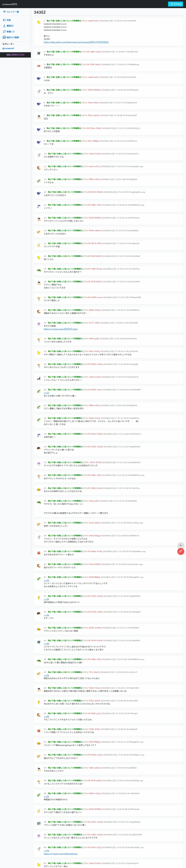186x868 pixels.
Task: Click post 44 text マラソンとかいうクソつまんない競技
Action: pyautogui.click(x=60, y=631)
